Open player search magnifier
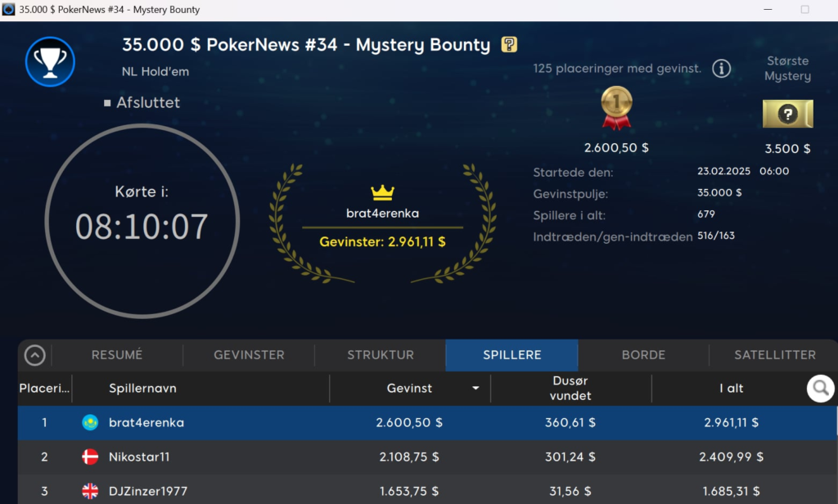Screen dimensions: 838x504 820,388
